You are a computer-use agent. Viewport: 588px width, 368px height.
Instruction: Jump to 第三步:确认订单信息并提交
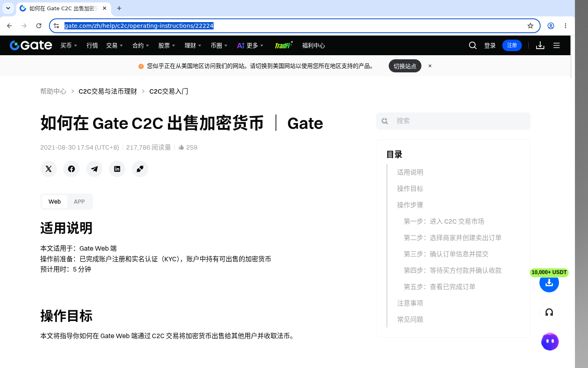click(446, 254)
